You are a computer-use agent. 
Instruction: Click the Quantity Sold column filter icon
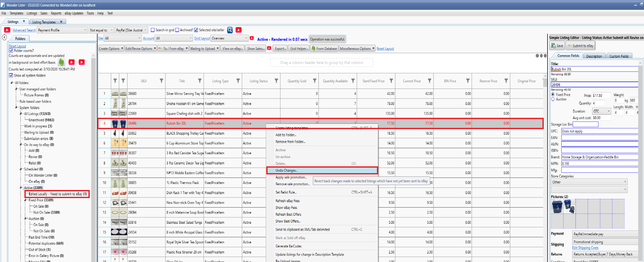coord(315,81)
